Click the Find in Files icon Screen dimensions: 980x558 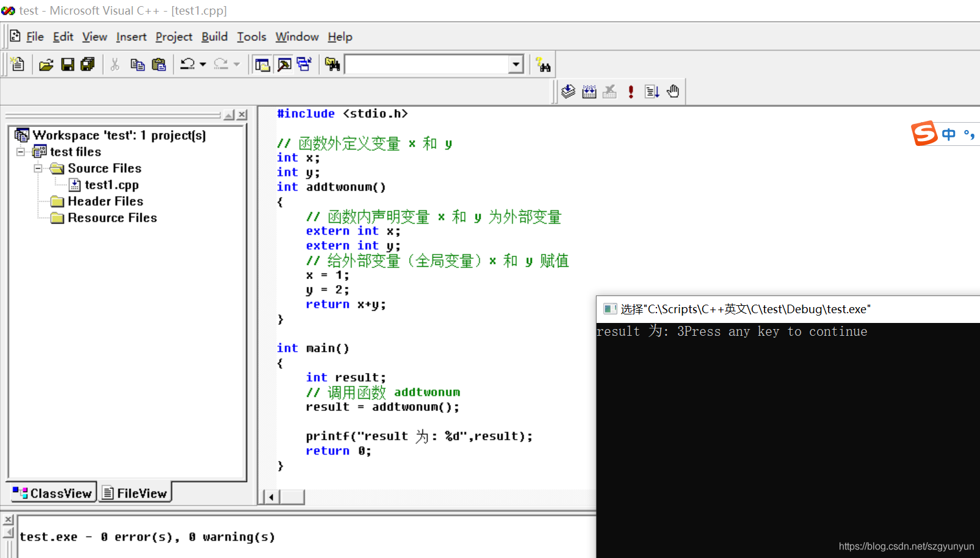(x=333, y=64)
